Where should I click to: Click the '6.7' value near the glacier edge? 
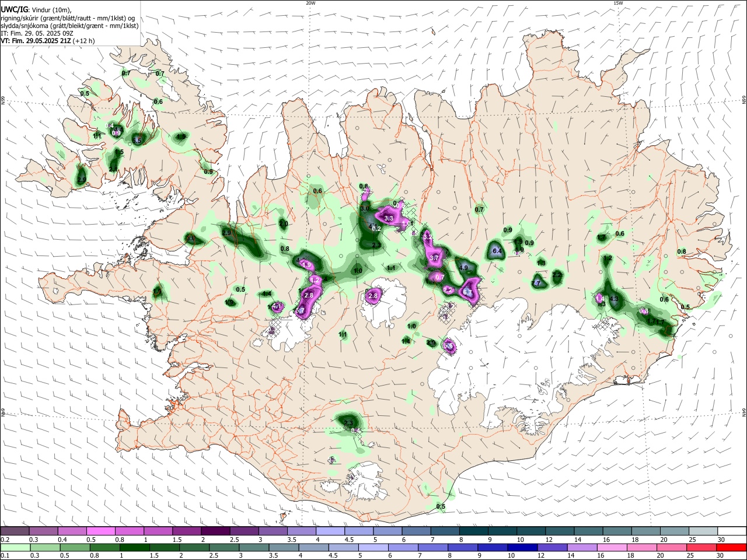(x=467, y=292)
